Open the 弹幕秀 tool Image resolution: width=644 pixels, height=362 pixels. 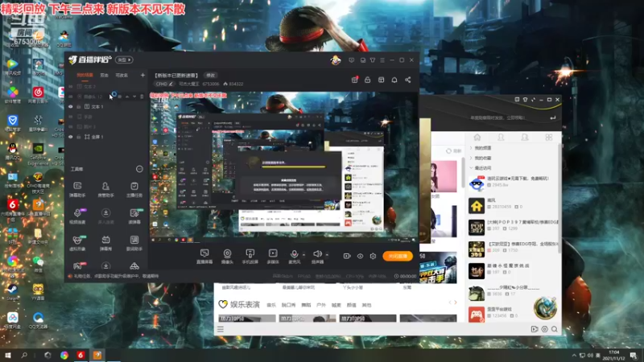pos(105,243)
